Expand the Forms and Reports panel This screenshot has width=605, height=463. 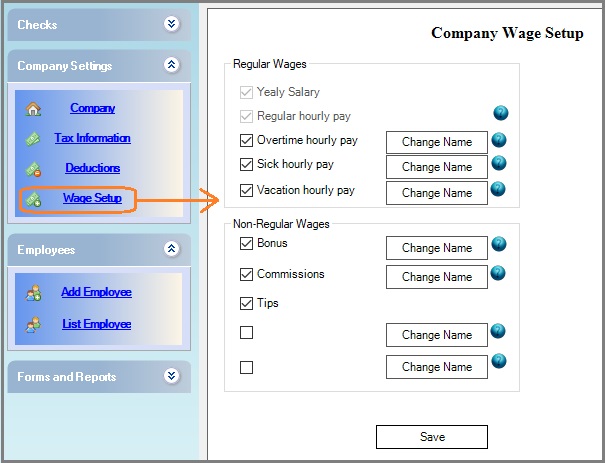(x=172, y=376)
